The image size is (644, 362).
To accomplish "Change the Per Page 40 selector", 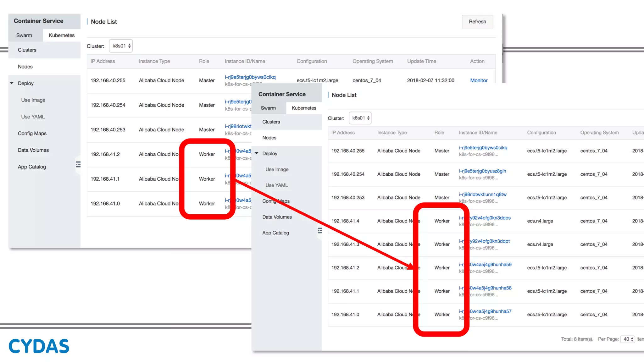I will 628,339.
